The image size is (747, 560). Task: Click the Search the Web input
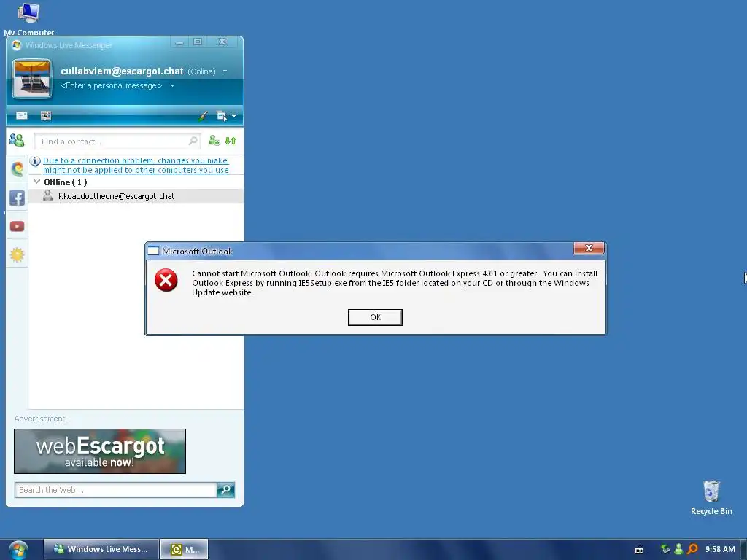(116, 490)
